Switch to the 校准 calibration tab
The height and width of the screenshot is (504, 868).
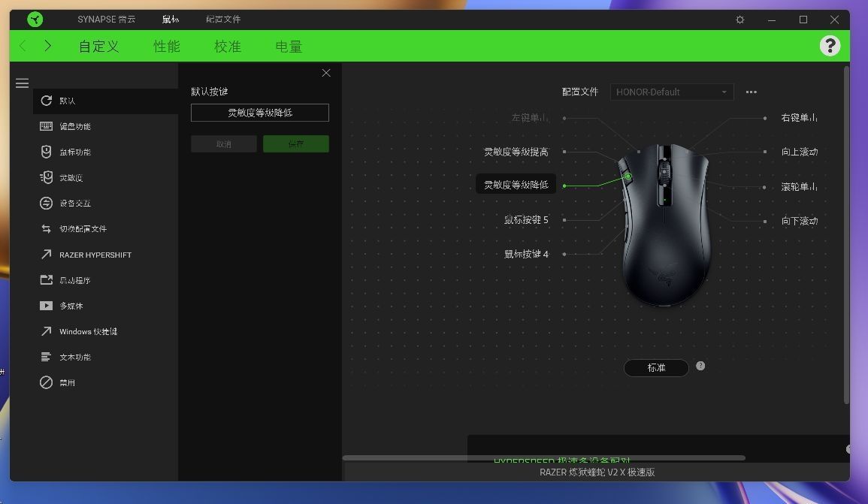tap(227, 47)
